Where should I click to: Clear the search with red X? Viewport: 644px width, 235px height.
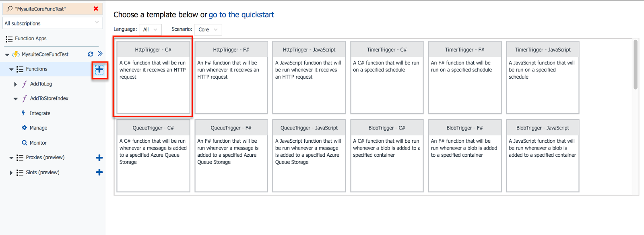96,8
